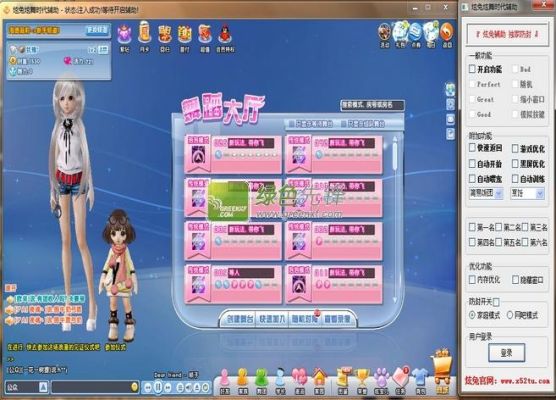Check the 第一名 checkbox
This screenshot has width=556, height=400.
pos(472,227)
